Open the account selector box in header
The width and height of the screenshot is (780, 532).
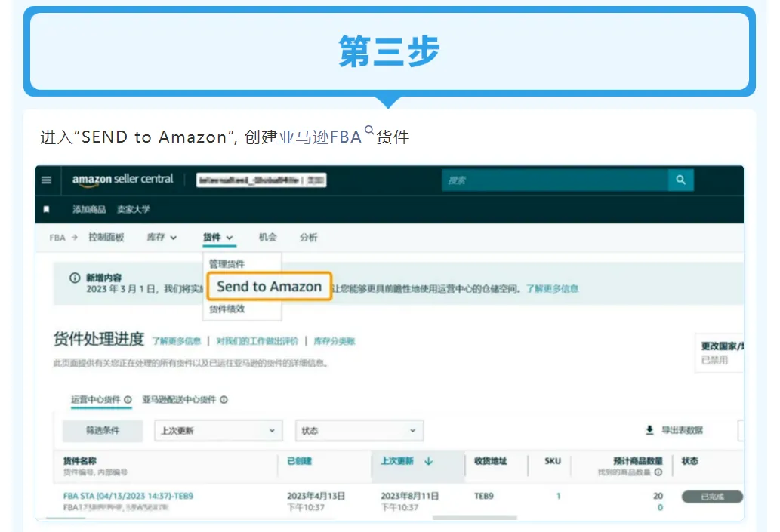261,180
